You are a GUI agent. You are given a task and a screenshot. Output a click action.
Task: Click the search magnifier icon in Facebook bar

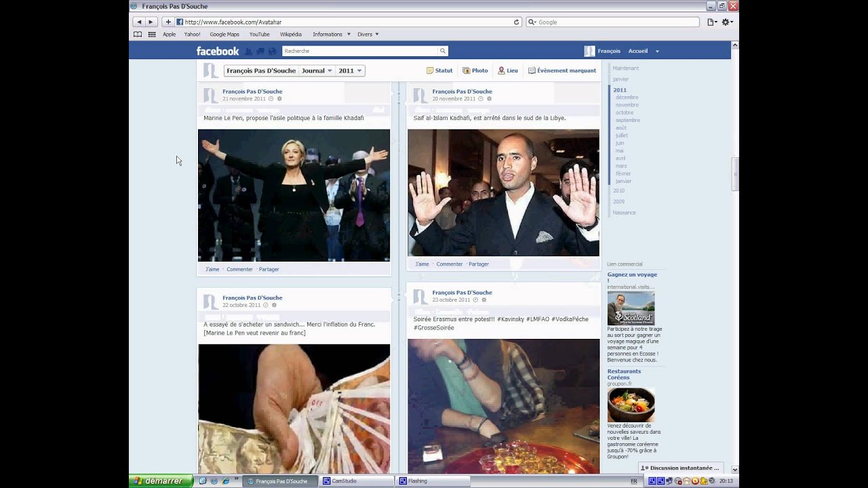click(442, 51)
